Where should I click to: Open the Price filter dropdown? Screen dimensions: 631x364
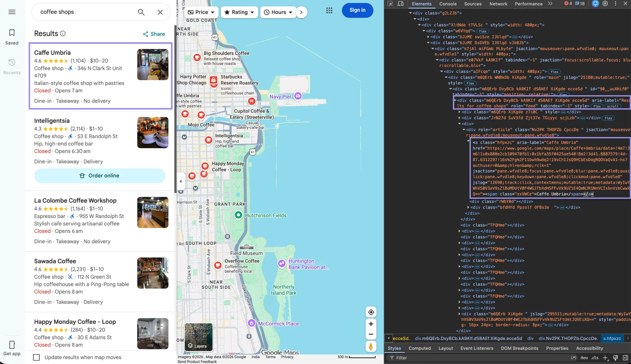point(201,12)
